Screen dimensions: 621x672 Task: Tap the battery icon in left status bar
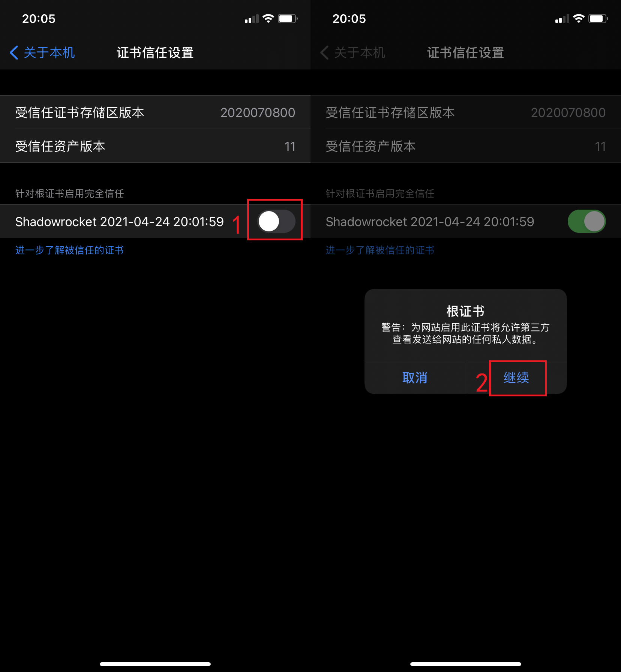(x=288, y=18)
